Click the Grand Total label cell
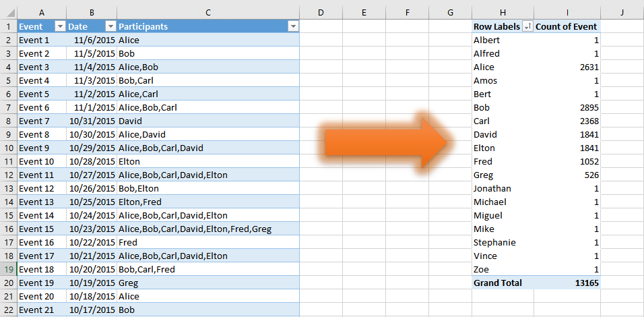The width and height of the screenshot is (644, 317). (503, 283)
